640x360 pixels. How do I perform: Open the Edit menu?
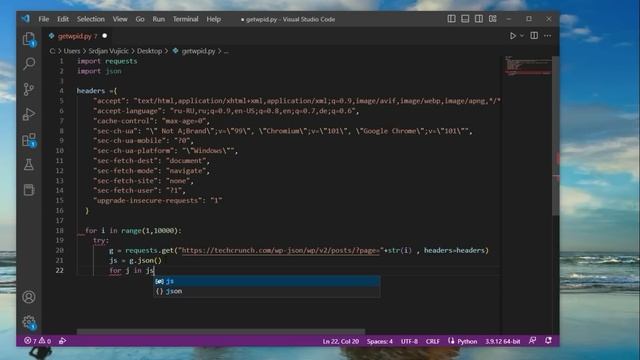[x=63, y=19]
